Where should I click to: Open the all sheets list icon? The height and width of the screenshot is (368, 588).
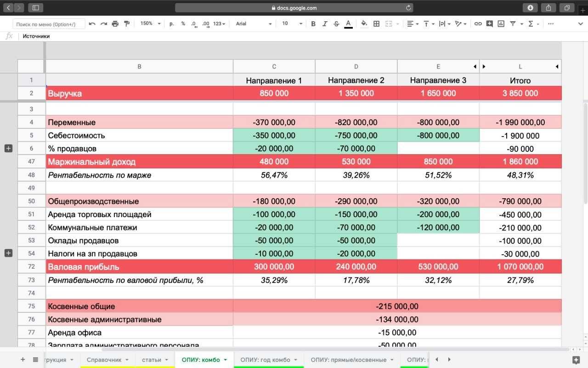35,360
